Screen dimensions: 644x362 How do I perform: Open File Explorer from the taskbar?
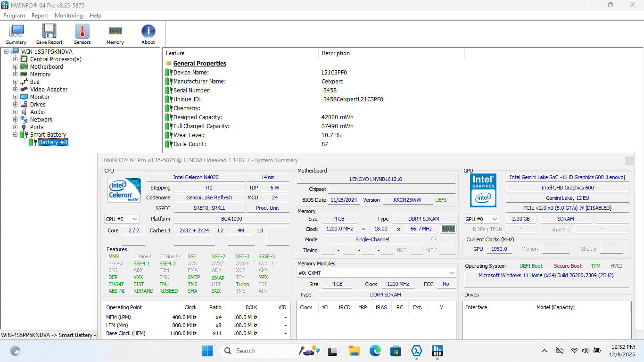pyautogui.click(x=354, y=351)
